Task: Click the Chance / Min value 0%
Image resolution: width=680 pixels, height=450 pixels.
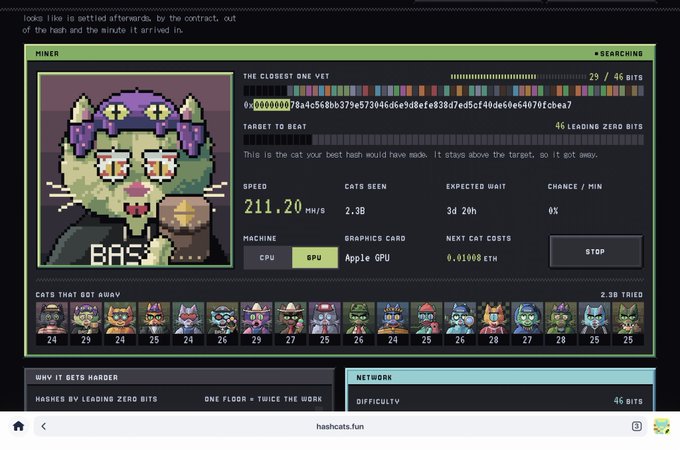Action: pyautogui.click(x=553, y=211)
